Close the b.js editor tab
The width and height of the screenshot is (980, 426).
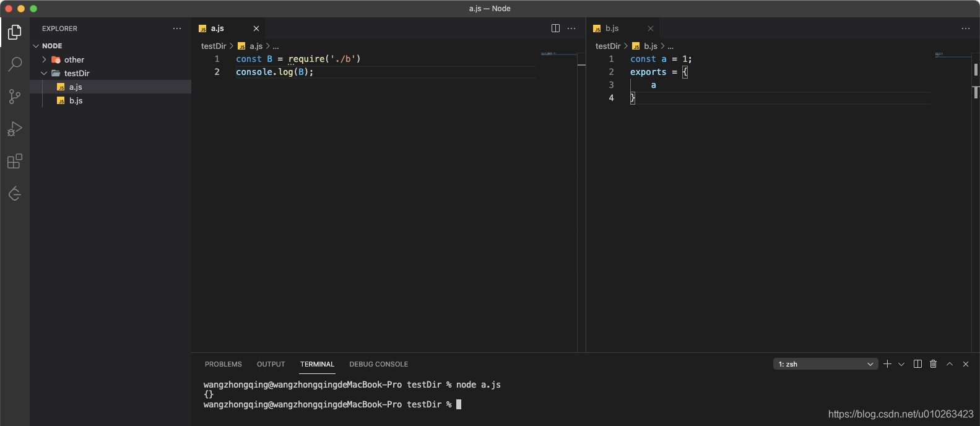pos(651,28)
